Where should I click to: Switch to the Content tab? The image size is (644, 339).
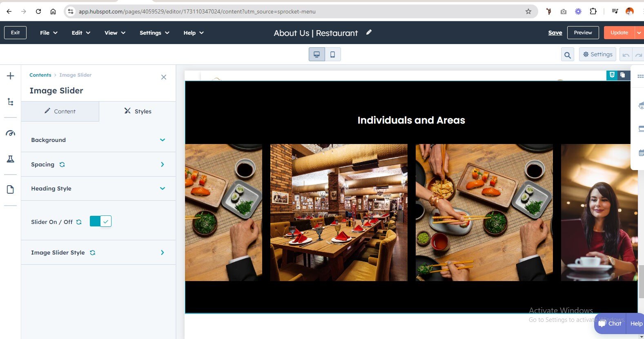60,111
